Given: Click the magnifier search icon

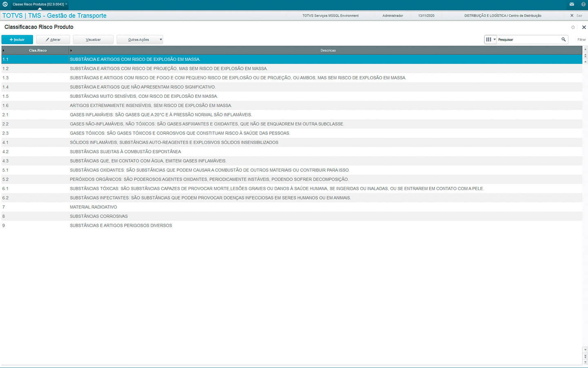Looking at the screenshot, I should 563,40.
